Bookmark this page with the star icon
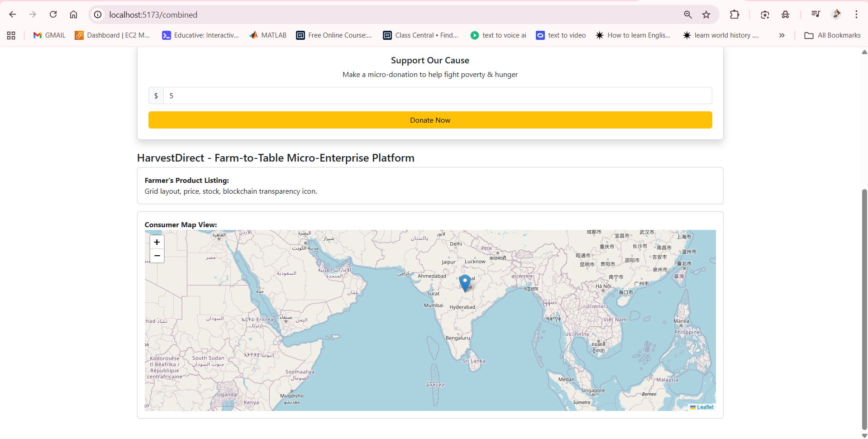Viewport: 868px width, 439px height. click(x=706, y=14)
